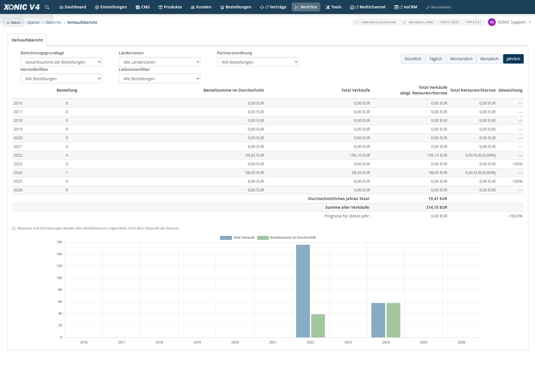Click the Bearbeiten pencil icon
The image size is (535, 392).
(x=428, y=7)
